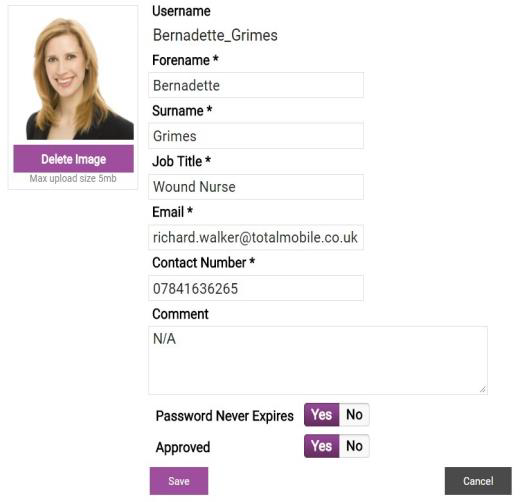Click inside the Comment text area

pyautogui.click(x=318, y=360)
